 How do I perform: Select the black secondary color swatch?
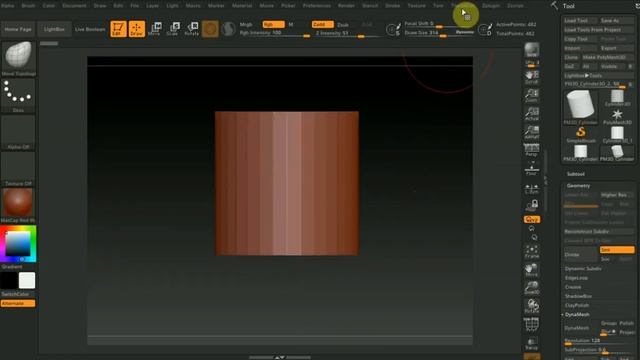tap(9, 280)
